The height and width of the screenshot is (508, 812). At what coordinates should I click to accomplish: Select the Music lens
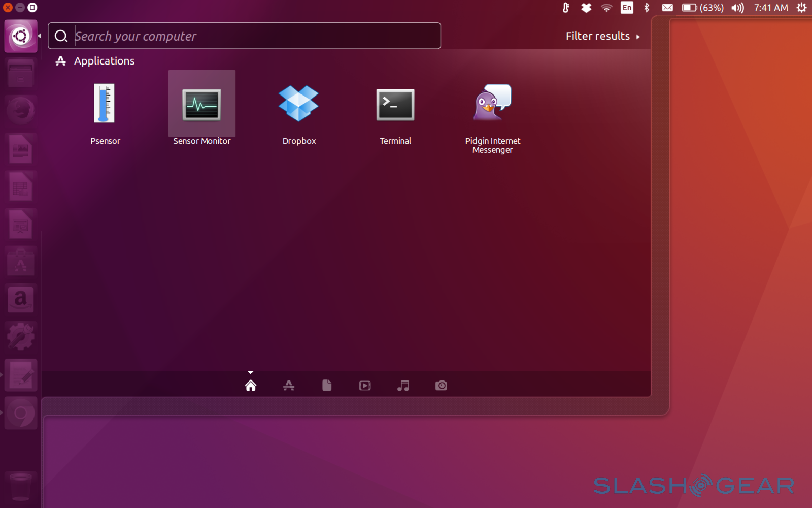point(403,386)
